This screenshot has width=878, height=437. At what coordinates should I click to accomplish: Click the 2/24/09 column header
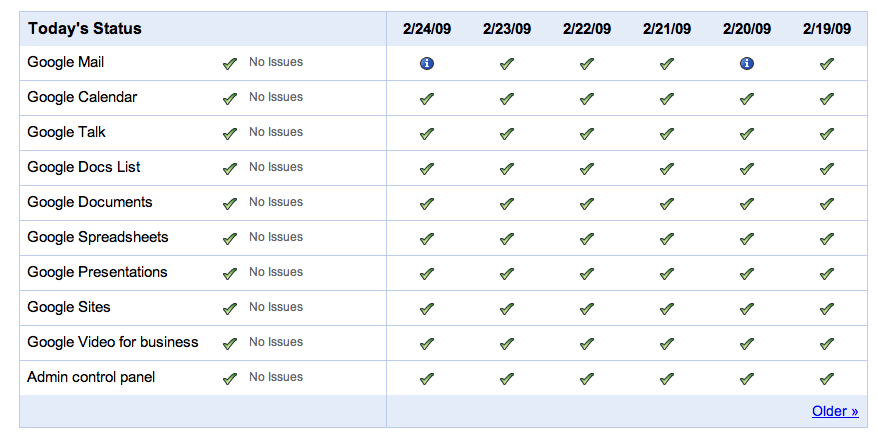[x=427, y=29]
